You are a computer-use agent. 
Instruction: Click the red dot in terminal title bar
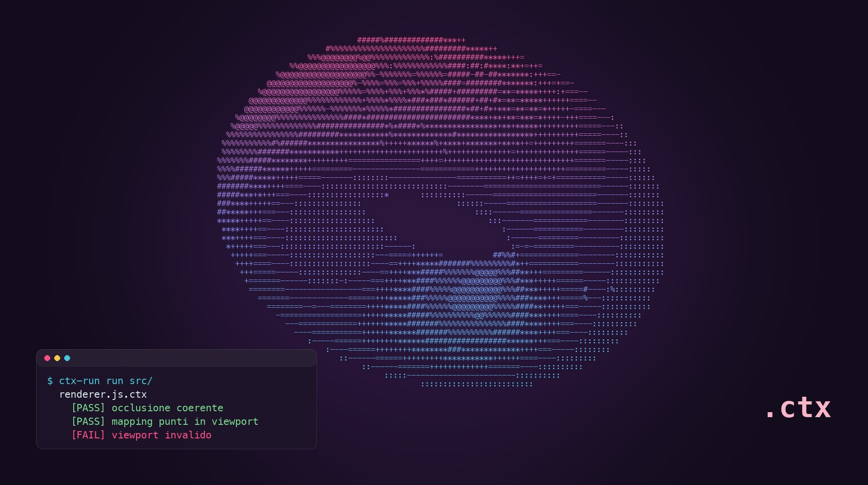click(47, 358)
